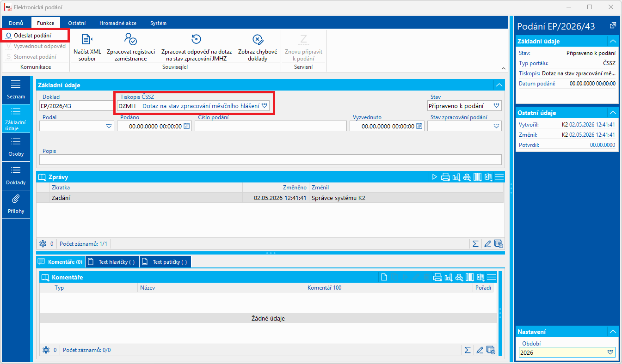Click printer icon in Komentáře header
Screen dimensions: 622x364
pos(437,277)
